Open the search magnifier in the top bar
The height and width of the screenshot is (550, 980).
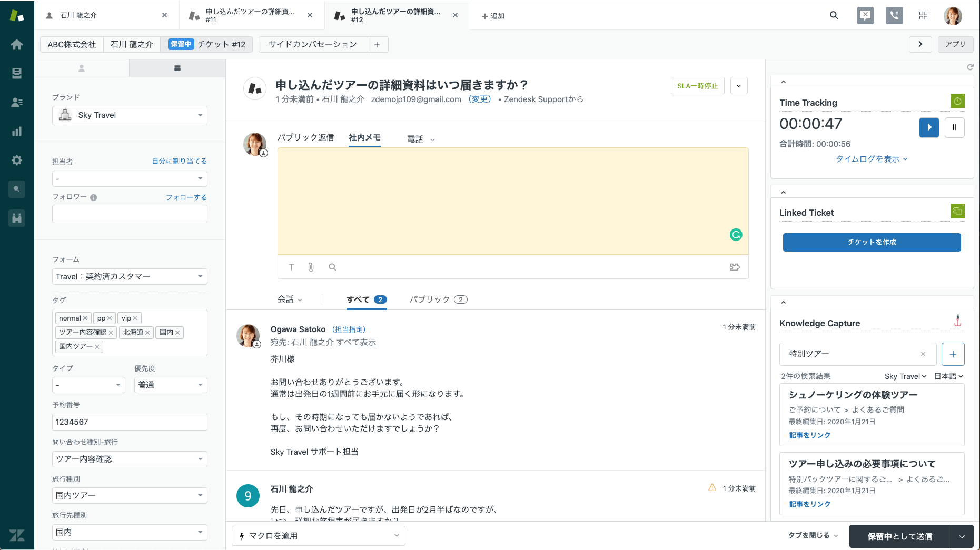click(x=834, y=15)
